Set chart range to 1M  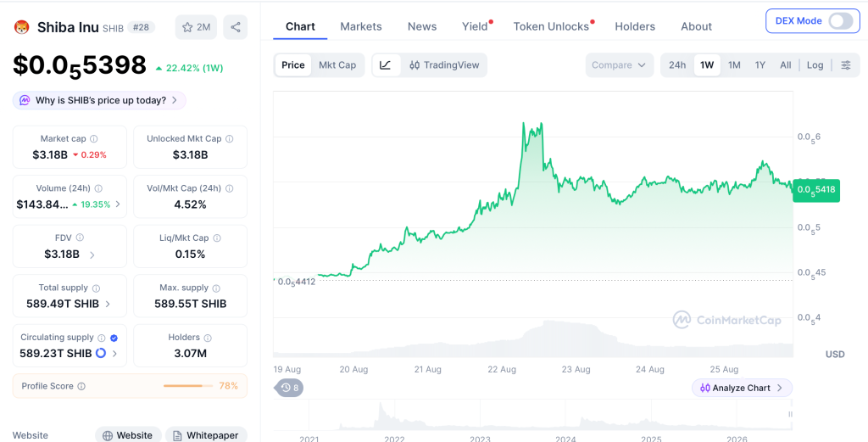(734, 65)
